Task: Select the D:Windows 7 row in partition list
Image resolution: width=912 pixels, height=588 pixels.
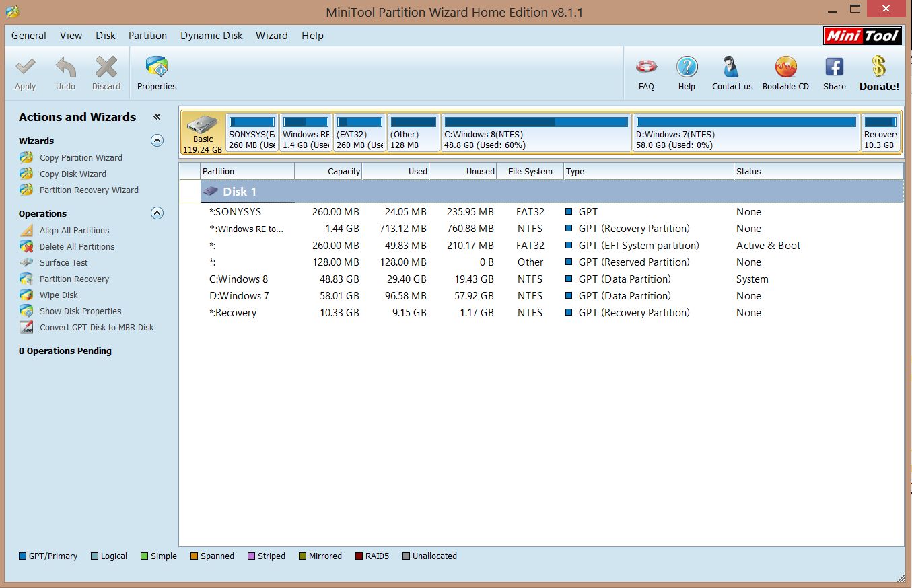Action: point(239,296)
